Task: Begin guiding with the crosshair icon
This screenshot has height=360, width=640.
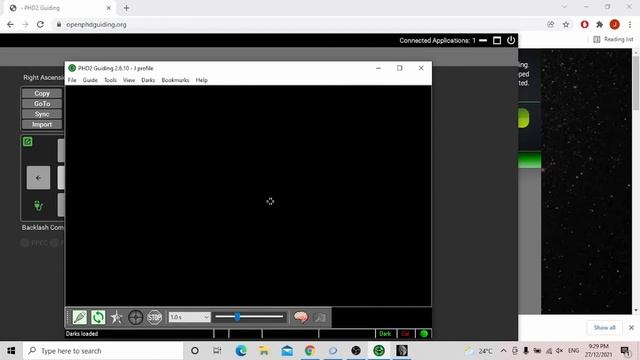Action: click(136, 317)
